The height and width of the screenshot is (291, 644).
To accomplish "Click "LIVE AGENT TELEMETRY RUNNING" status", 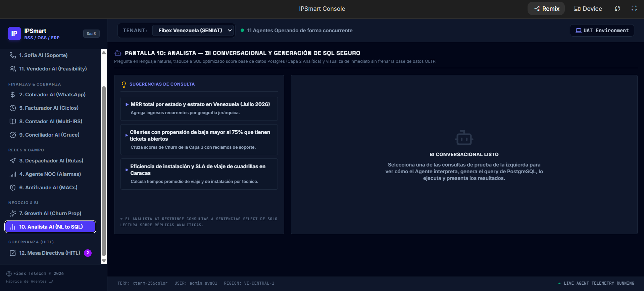I will pos(599,283).
